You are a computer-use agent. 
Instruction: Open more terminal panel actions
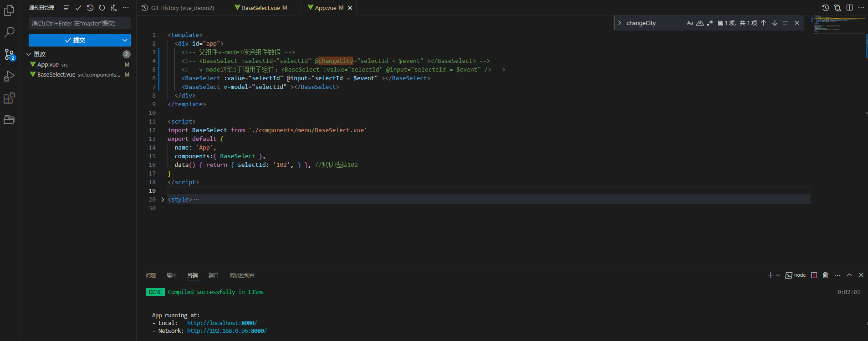pos(837,275)
